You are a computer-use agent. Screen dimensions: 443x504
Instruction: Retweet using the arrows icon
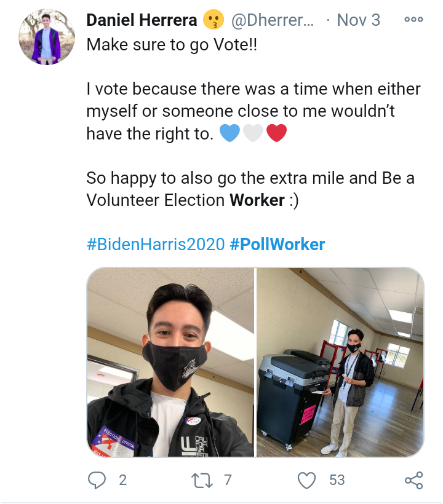point(202,480)
